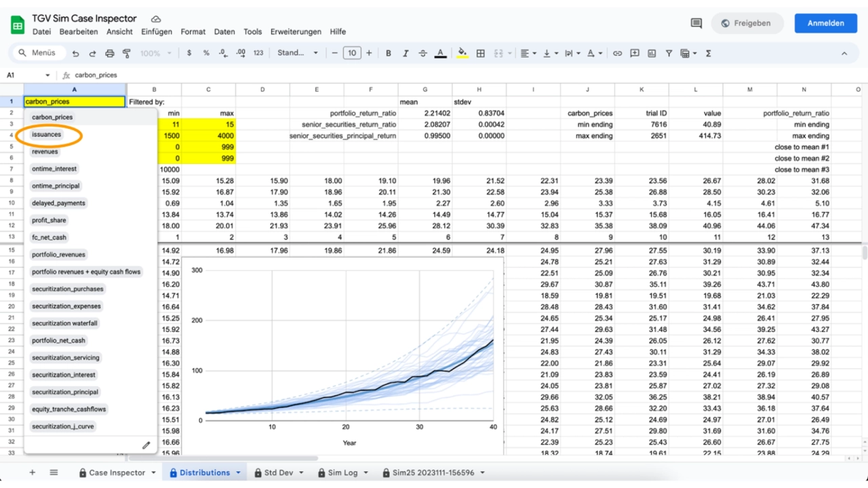This screenshot has width=868, height=488.
Task: Undo the last action
Action: pos(75,54)
